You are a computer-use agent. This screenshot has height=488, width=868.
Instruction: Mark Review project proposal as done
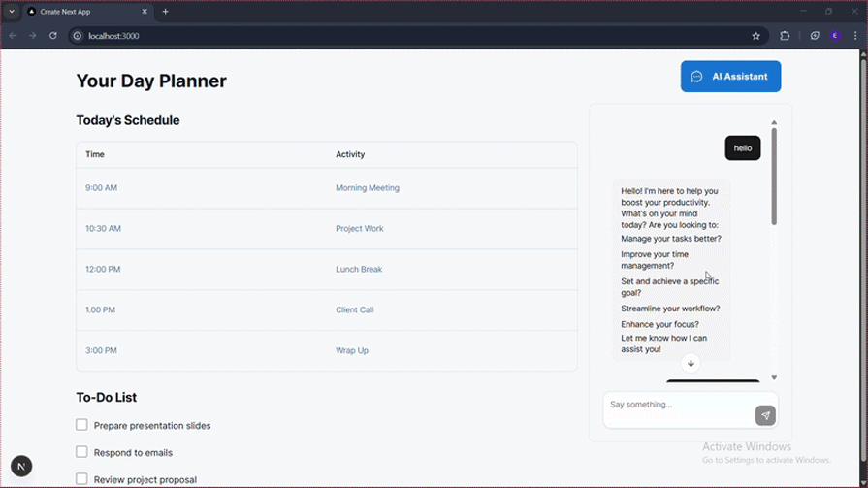pyautogui.click(x=81, y=478)
